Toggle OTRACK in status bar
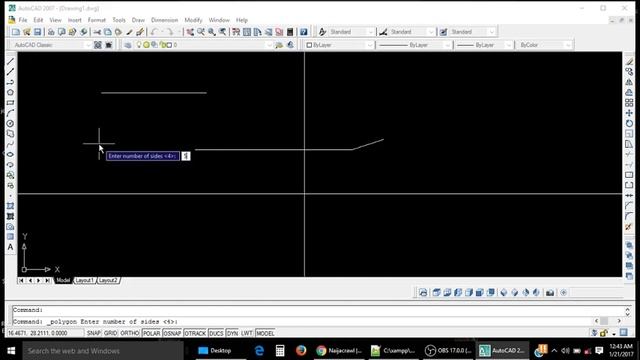 coord(195,333)
